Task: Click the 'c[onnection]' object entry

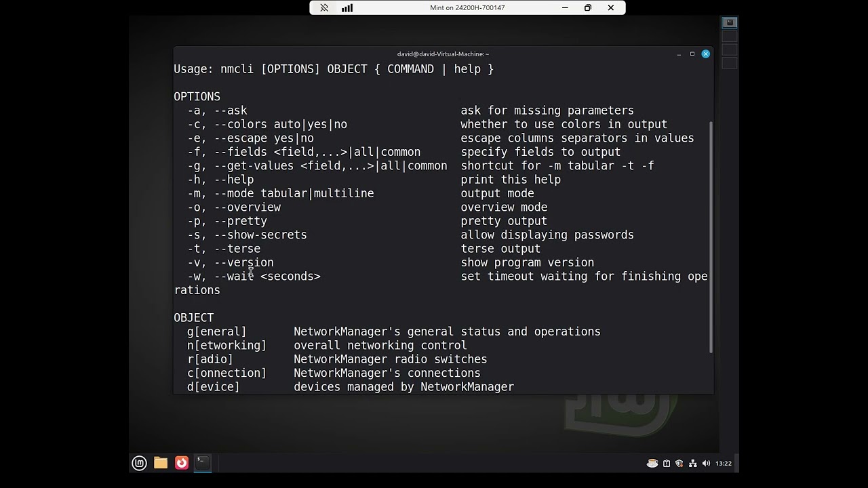Action: click(x=227, y=373)
